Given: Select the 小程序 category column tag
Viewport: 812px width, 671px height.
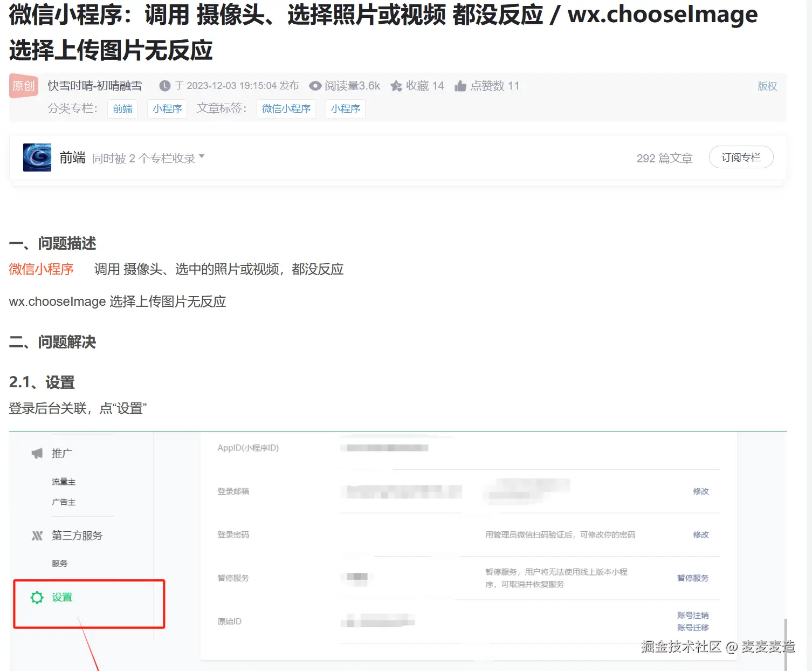Looking at the screenshot, I should pos(167,108).
